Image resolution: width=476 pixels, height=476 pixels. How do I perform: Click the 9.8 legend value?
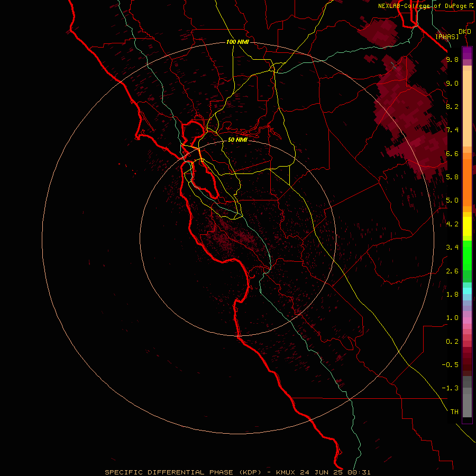pos(452,59)
